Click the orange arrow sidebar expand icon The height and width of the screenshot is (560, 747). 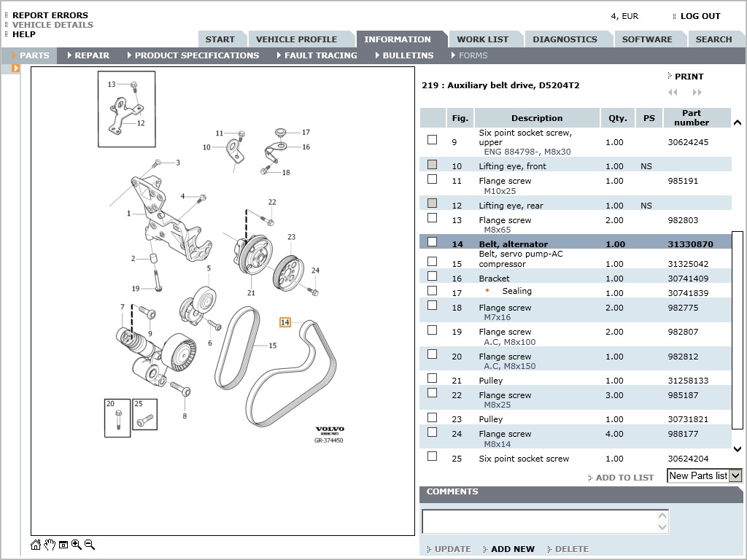[x=15, y=69]
